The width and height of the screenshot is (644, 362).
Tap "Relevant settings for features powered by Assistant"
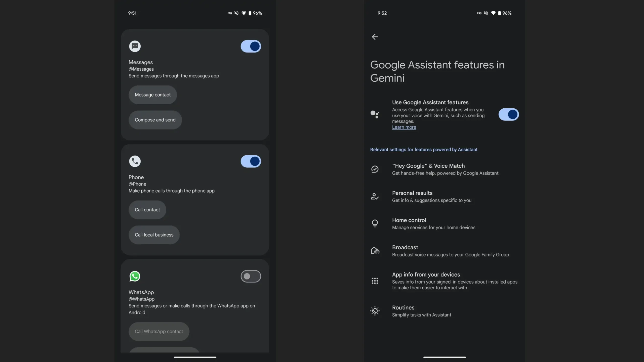(424, 150)
